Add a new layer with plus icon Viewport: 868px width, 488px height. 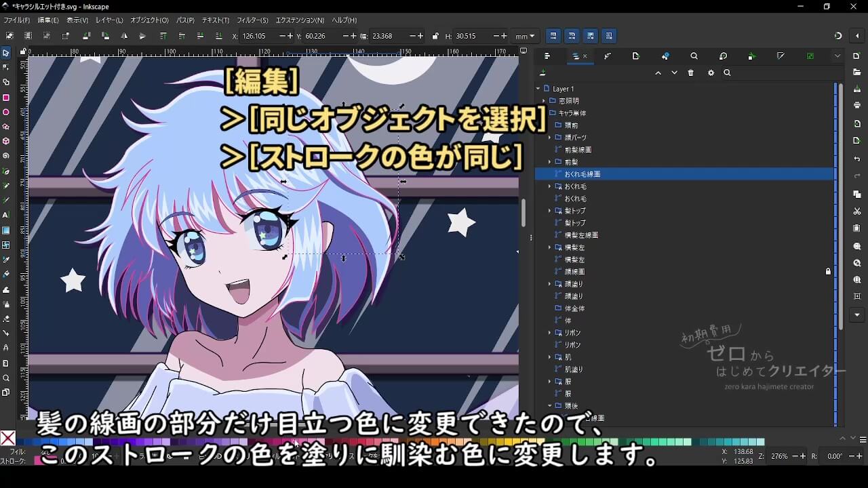542,73
